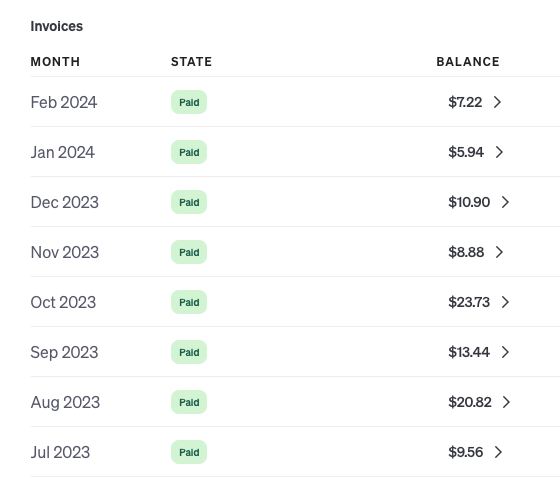This screenshot has width=560, height=487.
Task: Select the Nov 2023 month label
Action: coord(65,252)
